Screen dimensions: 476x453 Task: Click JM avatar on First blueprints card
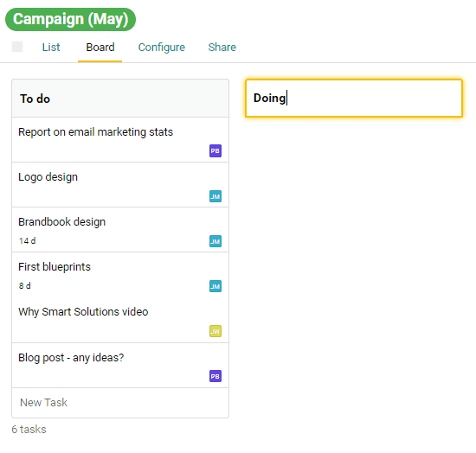click(215, 286)
